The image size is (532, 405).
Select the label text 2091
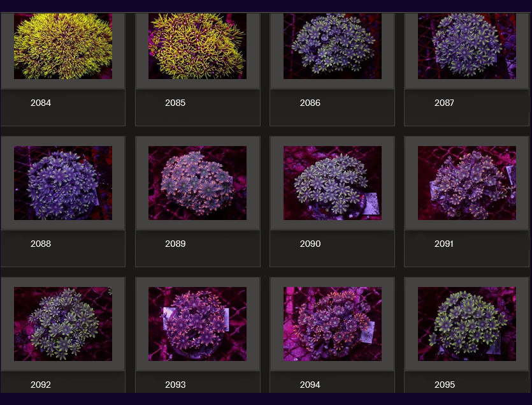[444, 244]
